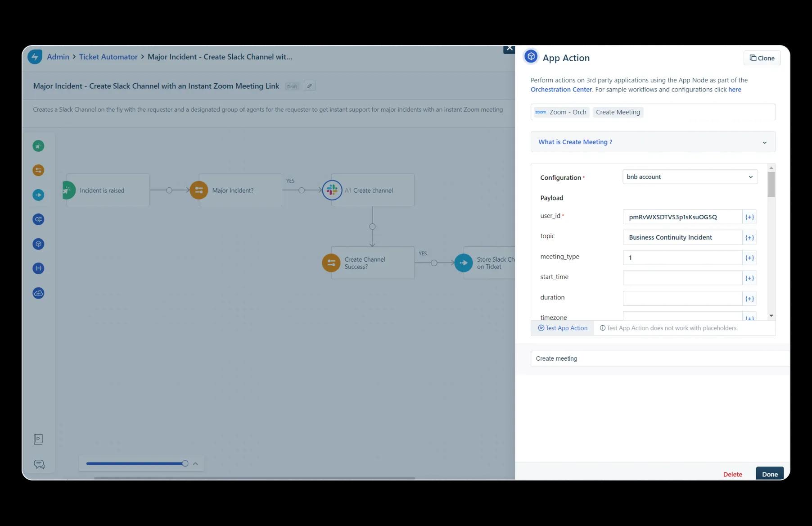Select the reader node icon in sidebar
Screen dimensions: 812x526
38,219
